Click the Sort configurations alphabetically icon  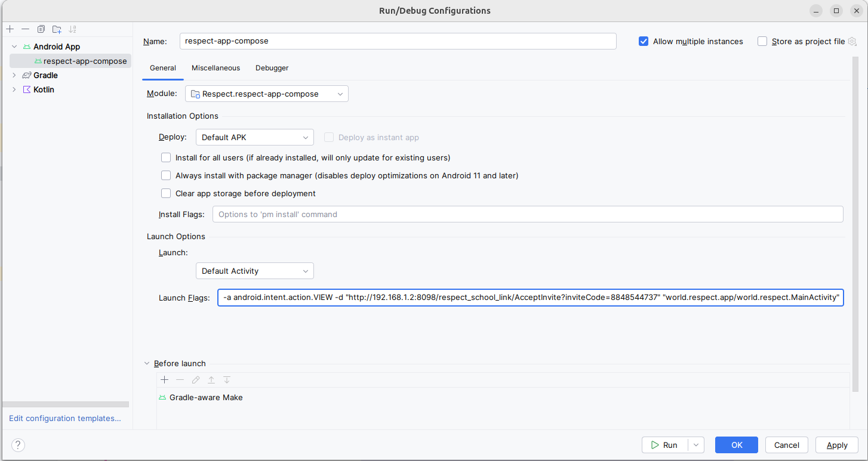pos(73,29)
